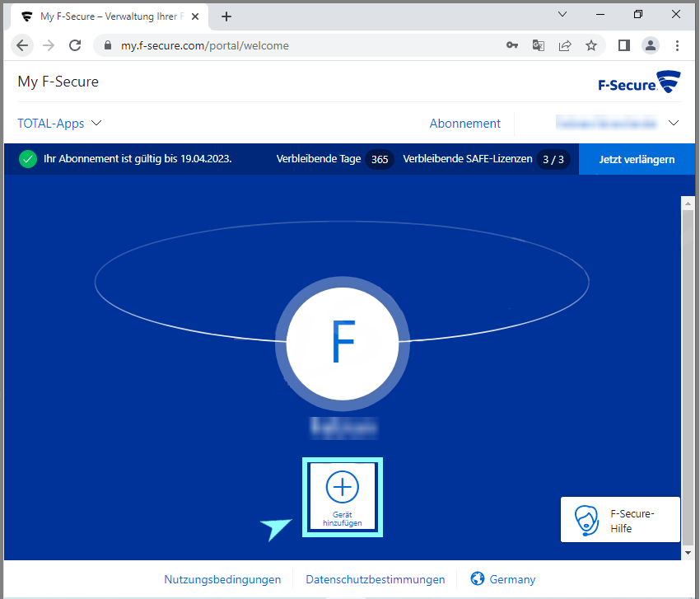Expand the TOTAL-Apps dropdown
This screenshot has width=700, height=599.
(59, 124)
